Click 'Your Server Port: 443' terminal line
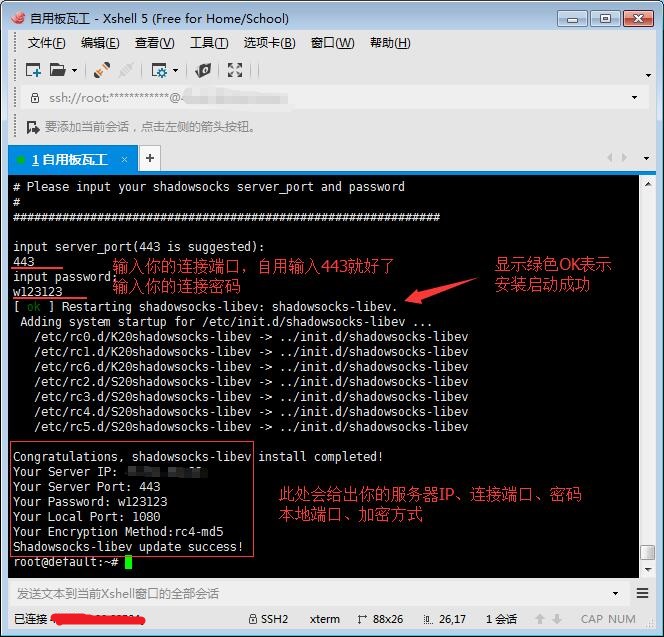Screen dimensions: 664x637 [87, 487]
